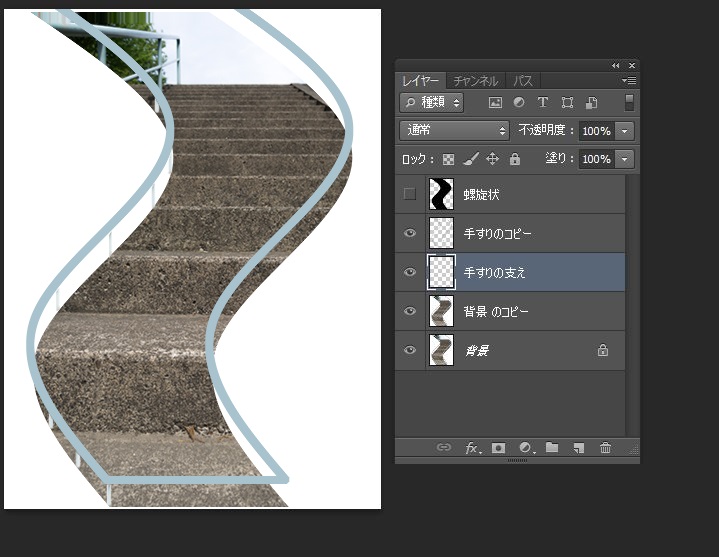The image size is (719, 557).
Task: Add a layer mask with the mask icon
Action: click(x=498, y=448)
